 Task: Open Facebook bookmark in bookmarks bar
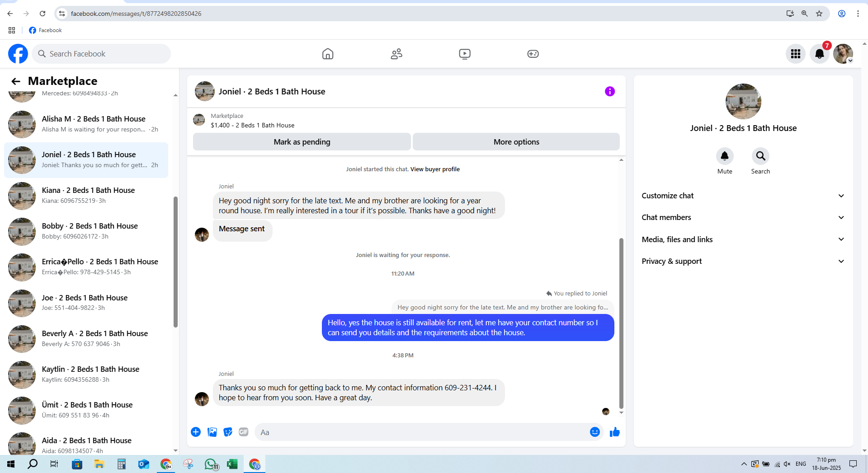(45, 30)
